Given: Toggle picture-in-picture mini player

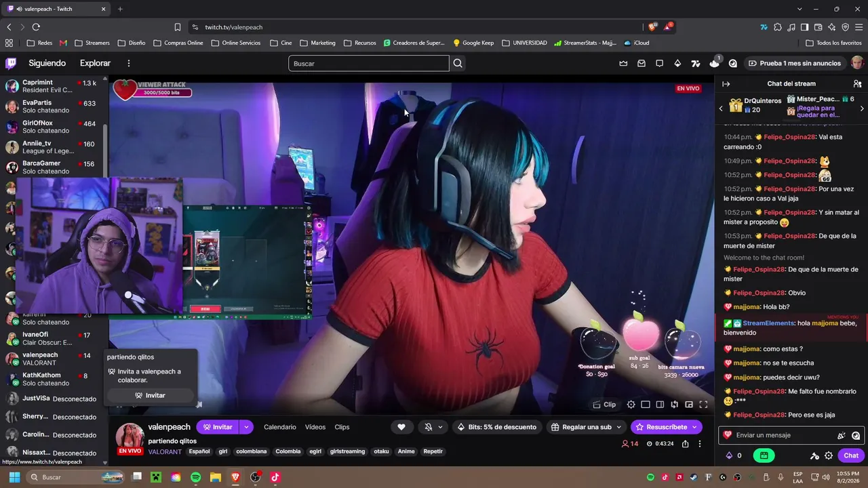Looking at the screenshot, I should click(x=689, y=405).
